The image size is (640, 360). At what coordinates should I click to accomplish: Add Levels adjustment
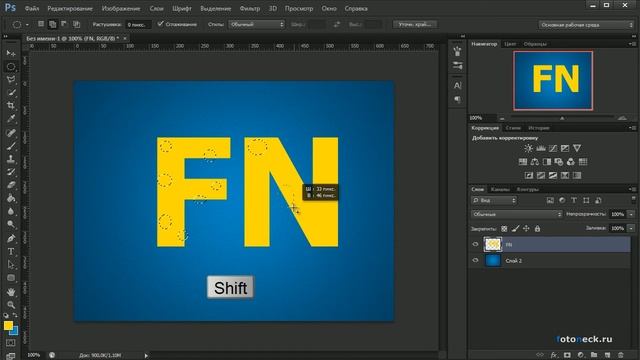tap(541, 148)
